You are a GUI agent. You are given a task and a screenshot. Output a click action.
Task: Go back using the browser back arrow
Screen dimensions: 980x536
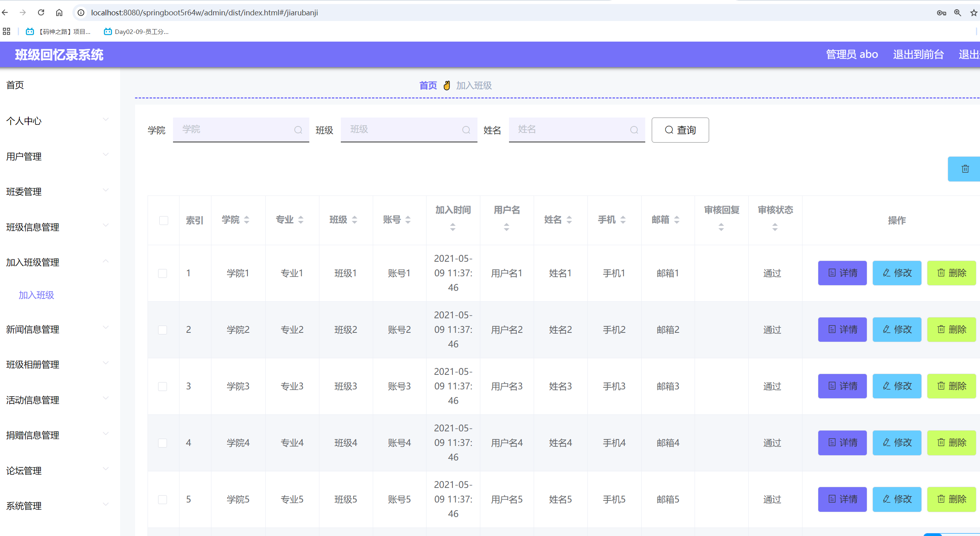point(5,13)
